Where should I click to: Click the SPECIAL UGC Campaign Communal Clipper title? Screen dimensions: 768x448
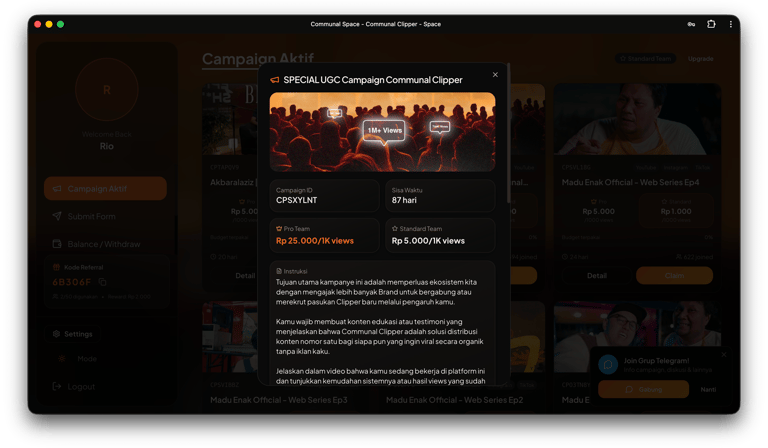pyautogui.click(x=373, y=80)
